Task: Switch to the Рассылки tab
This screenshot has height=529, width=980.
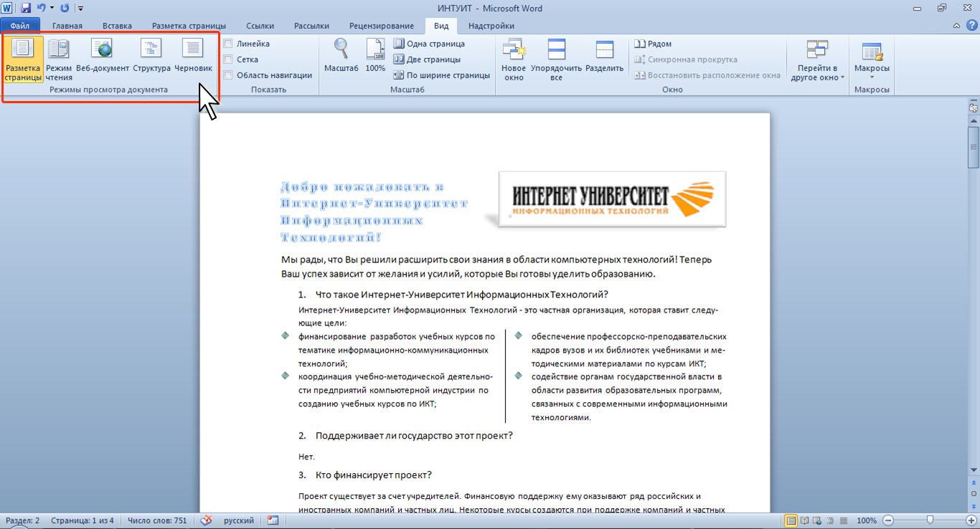Action: 312,26
